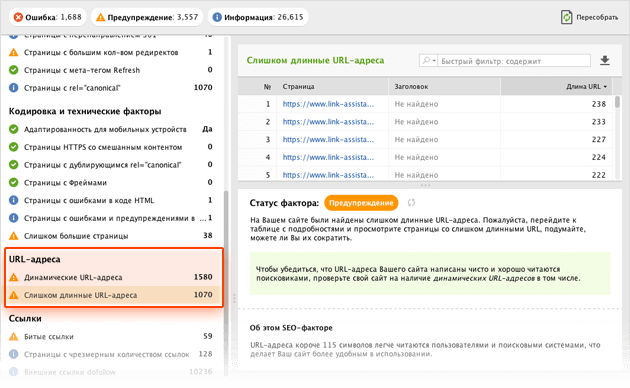630x388 pixels.
Task: Click the Пересобрать button label
Action: (x=597, y=17)
